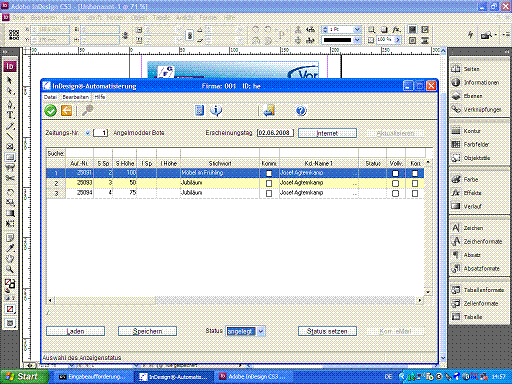This screenshot has width=512, height=384.
Task: Open the Objekt menu in InDesign
Action: pos(139,17)
